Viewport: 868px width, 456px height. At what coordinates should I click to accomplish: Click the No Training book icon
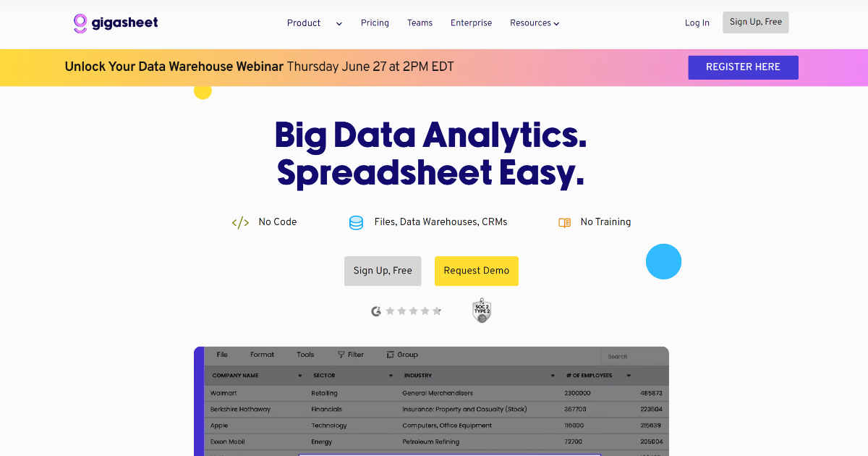click(x=564, y=222)
